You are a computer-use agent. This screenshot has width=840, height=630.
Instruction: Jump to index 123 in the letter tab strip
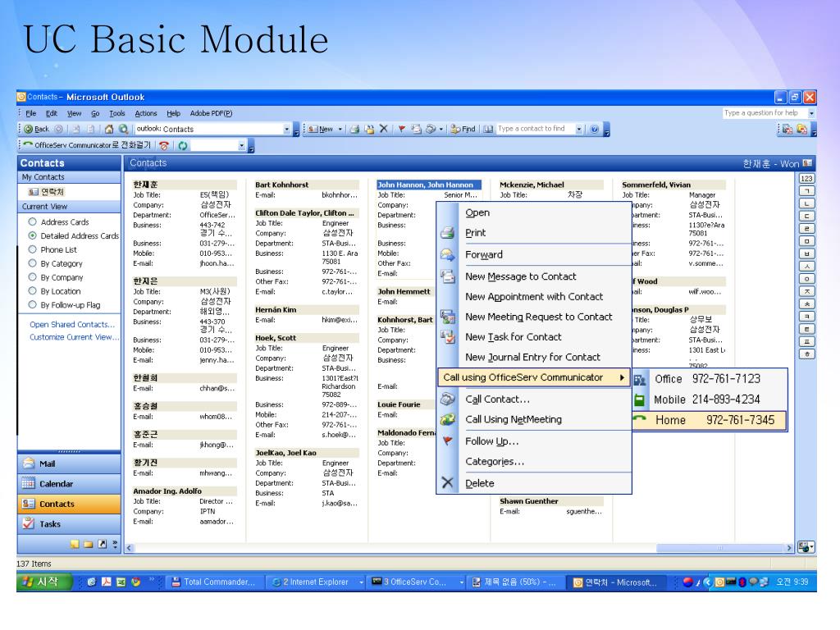coord(807,179)
